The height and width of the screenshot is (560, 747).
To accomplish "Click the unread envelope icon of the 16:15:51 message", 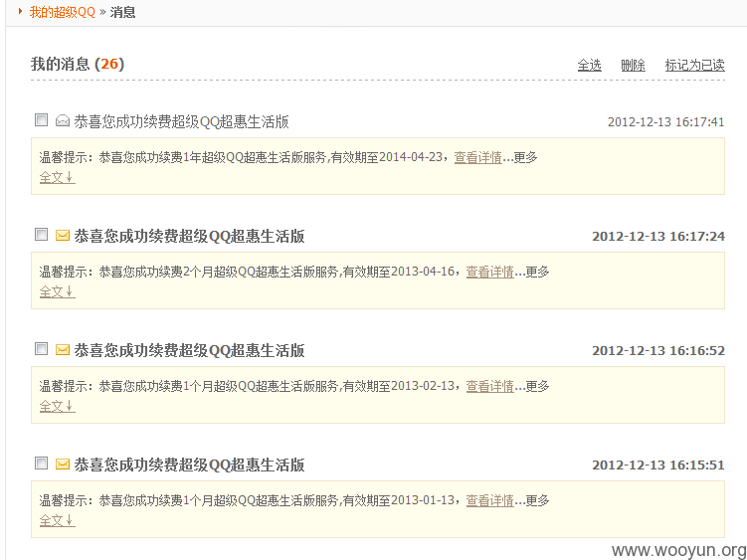I will [63, 465].
